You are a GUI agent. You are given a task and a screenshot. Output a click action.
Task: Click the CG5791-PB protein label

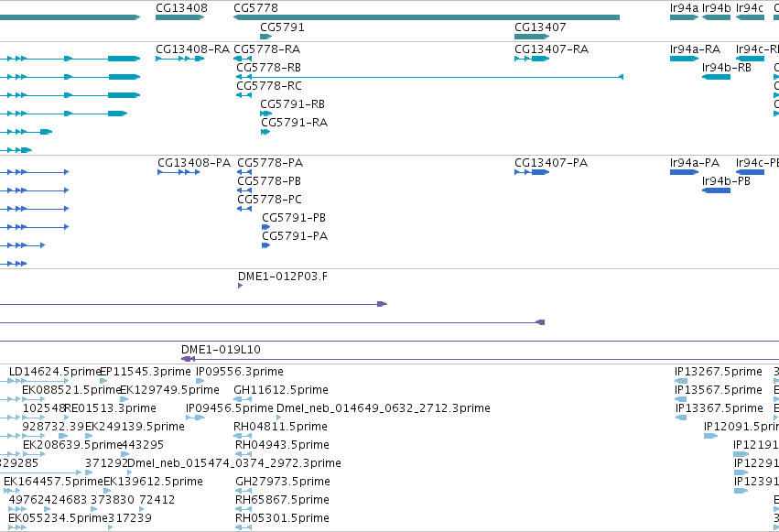coord(294,218)
